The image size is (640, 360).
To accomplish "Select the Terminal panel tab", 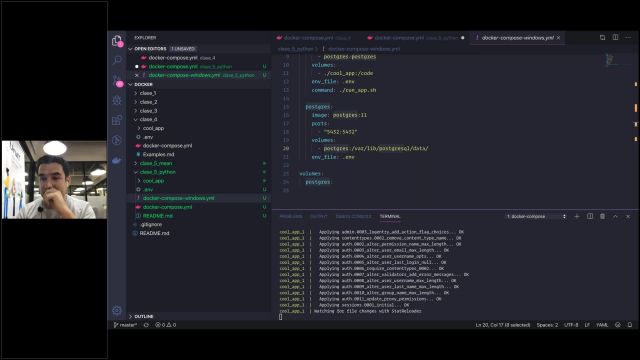I will click(x=390, y=216).
